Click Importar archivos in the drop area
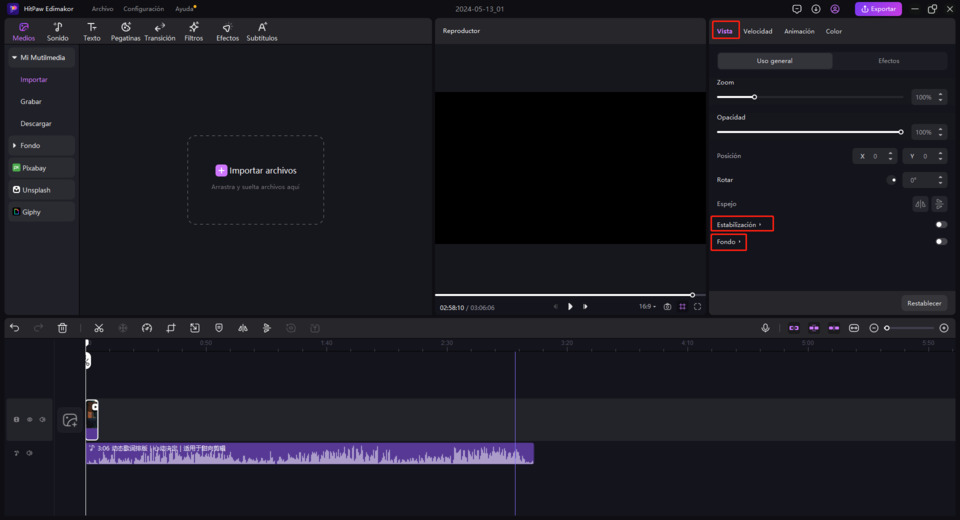Viewport: 960px width, 520px height. pyautogui.click(x=255, y=170)
